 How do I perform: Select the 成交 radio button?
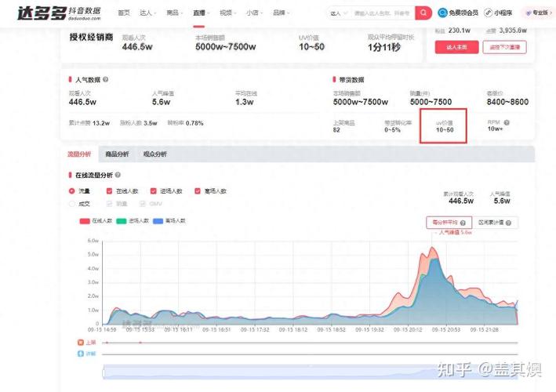72,204
